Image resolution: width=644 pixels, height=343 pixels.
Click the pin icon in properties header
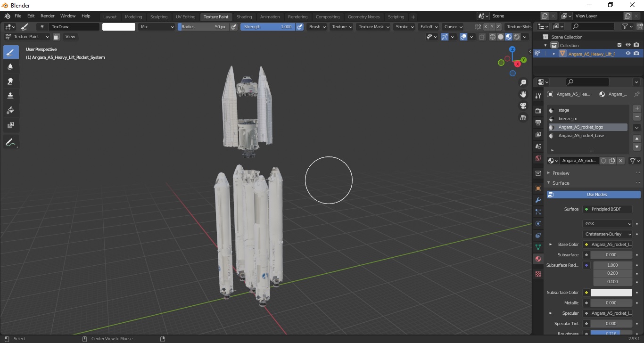[x=636, y=94]
